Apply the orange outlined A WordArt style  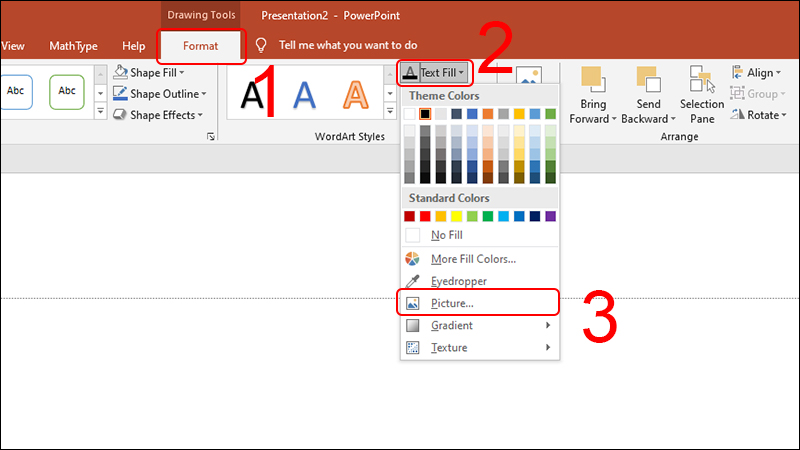tap(356, 95)
